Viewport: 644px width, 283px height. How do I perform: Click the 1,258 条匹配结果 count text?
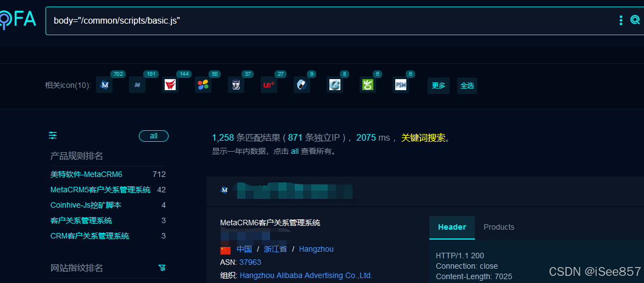tap(246, 138)
